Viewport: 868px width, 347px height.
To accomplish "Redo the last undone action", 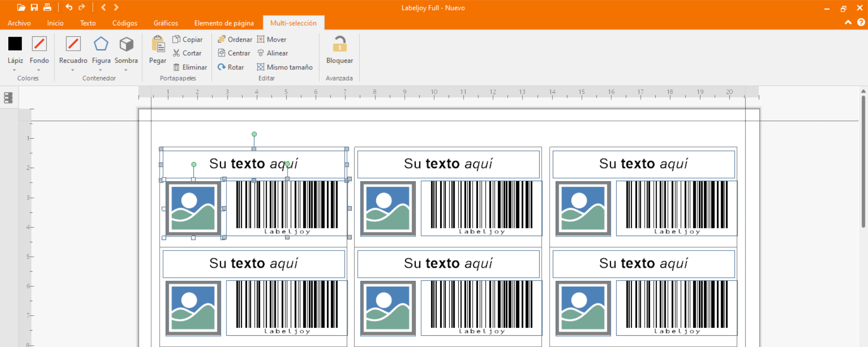I will click(82, 7).
